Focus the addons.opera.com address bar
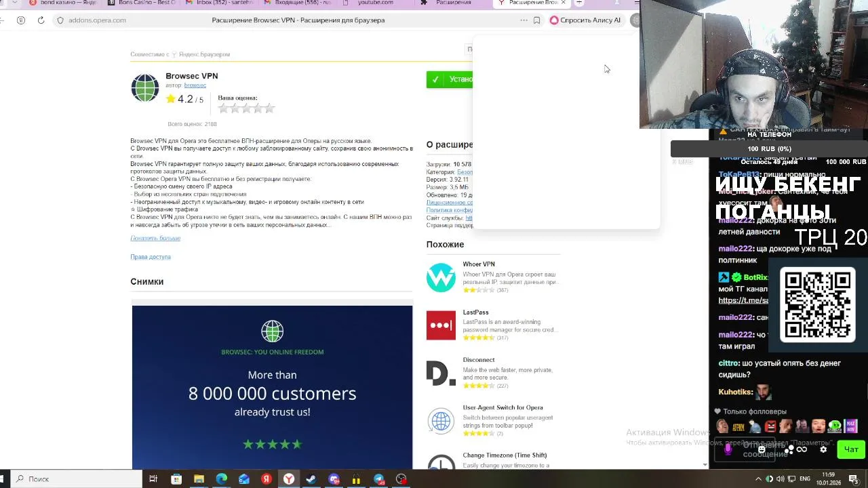 pyautogui.click(x=97, y=20)
